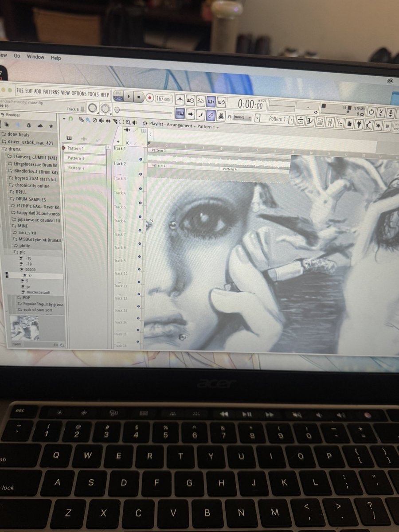Open the Channel rack window icon

click(x=320, y=121)
